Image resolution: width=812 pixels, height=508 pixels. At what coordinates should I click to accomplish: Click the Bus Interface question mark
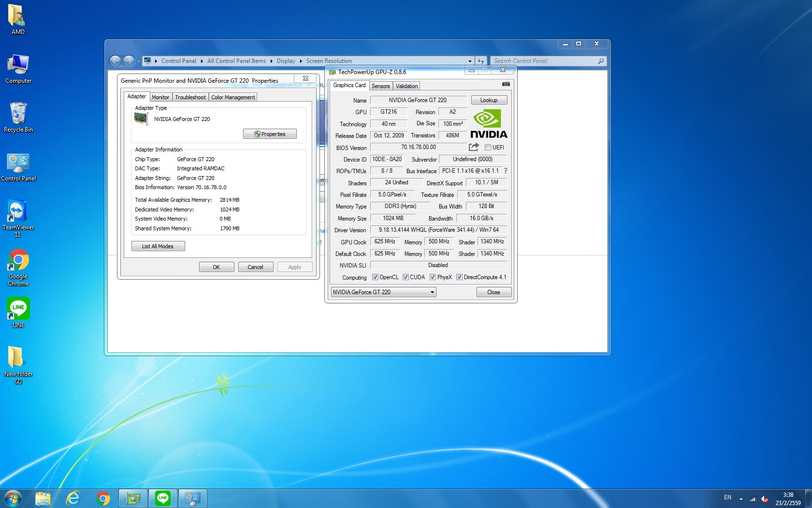click(x=506, y=171)
